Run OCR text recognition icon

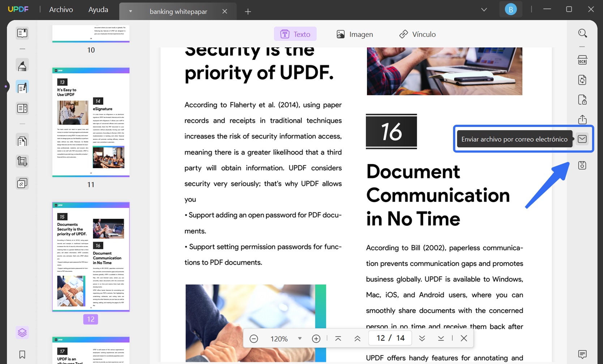[582, 60]
